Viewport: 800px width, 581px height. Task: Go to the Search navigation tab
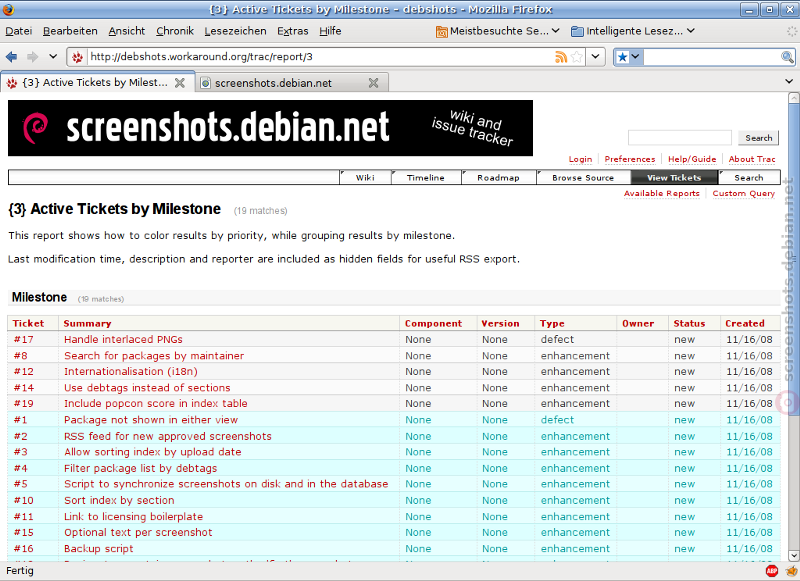click(x=749, y=178)
